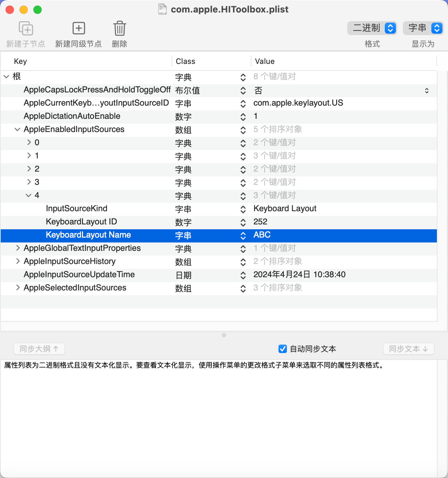Screen dimensions: 448x478
Task: Collapse the 根 root node
Action: (7, 76)
